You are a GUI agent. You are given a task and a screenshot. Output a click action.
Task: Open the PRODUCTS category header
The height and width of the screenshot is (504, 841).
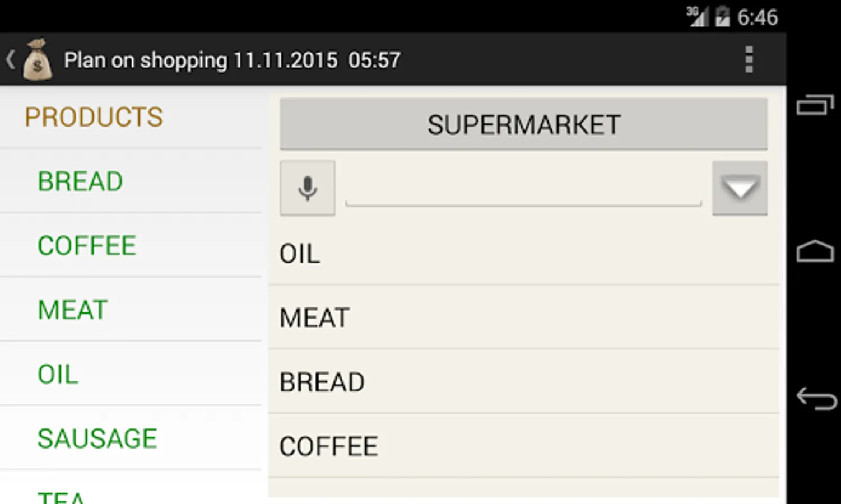[94, 117]
